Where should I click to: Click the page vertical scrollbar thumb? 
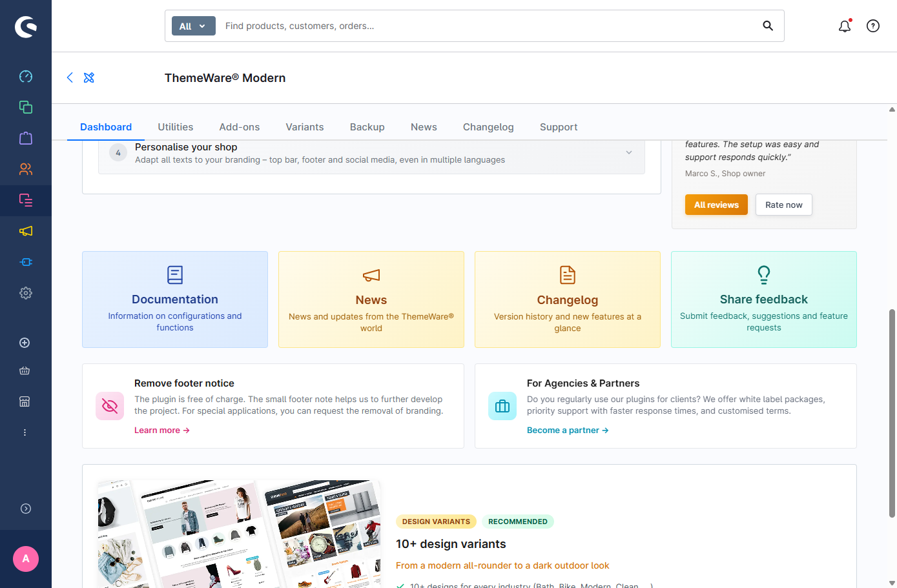point(892,413)
